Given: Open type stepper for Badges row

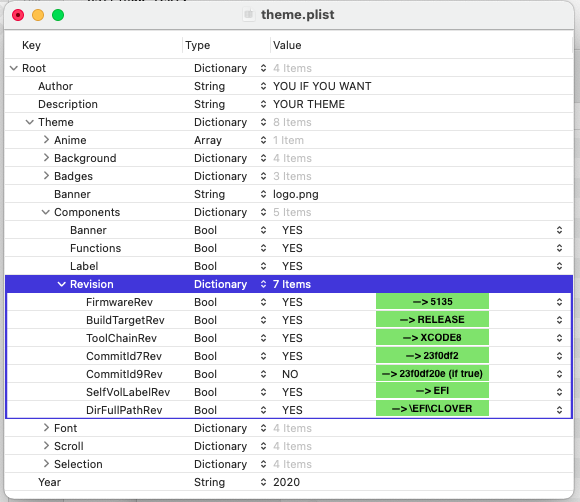Looking at the screenshot, I should click(263, 176).
